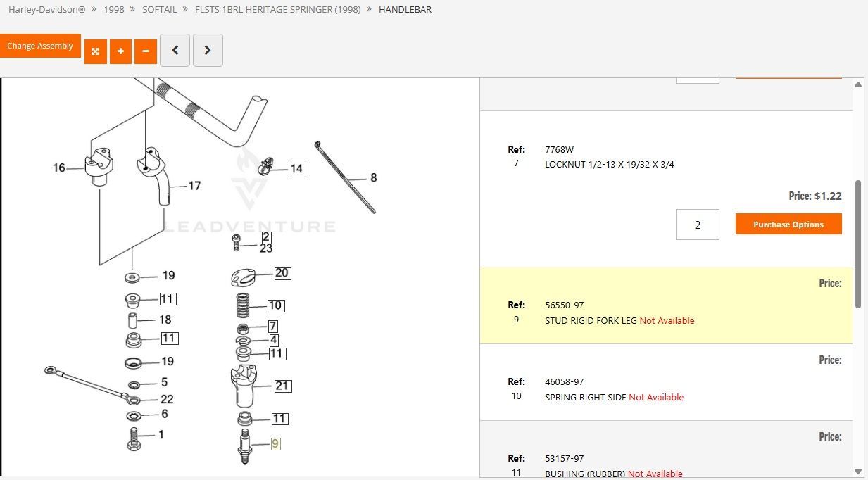Select boxed reference 10 spring in diagram

(x=275, y=305)
